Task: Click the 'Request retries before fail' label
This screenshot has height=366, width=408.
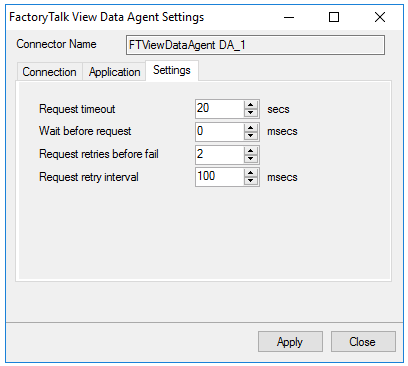Action: tap(99, 154)
